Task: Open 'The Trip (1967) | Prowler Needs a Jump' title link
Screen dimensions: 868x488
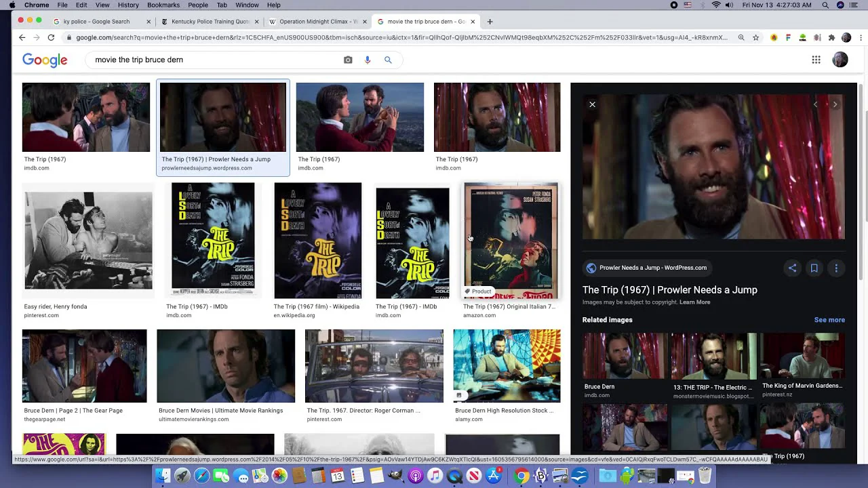Action: coord(669,290)
